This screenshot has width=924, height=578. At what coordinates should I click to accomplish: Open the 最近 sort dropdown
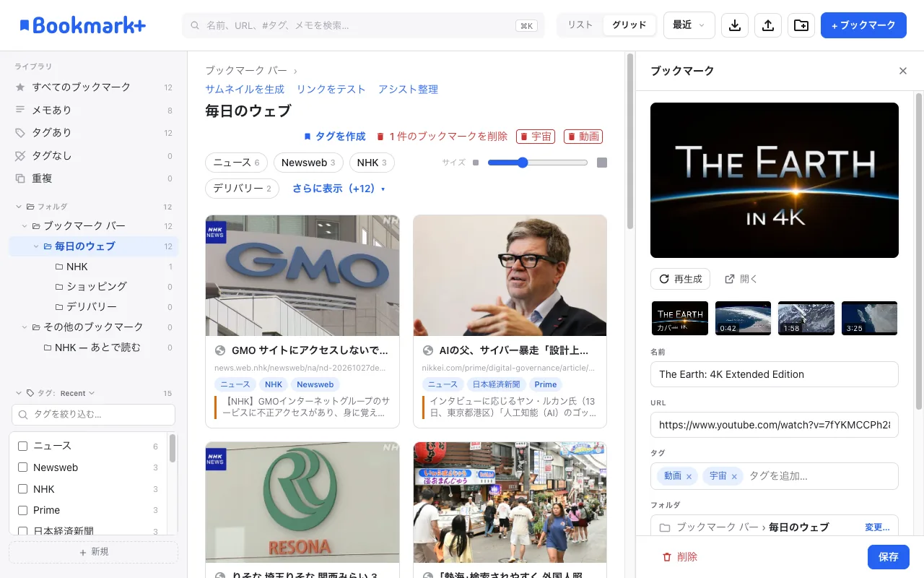coord(689,25)
